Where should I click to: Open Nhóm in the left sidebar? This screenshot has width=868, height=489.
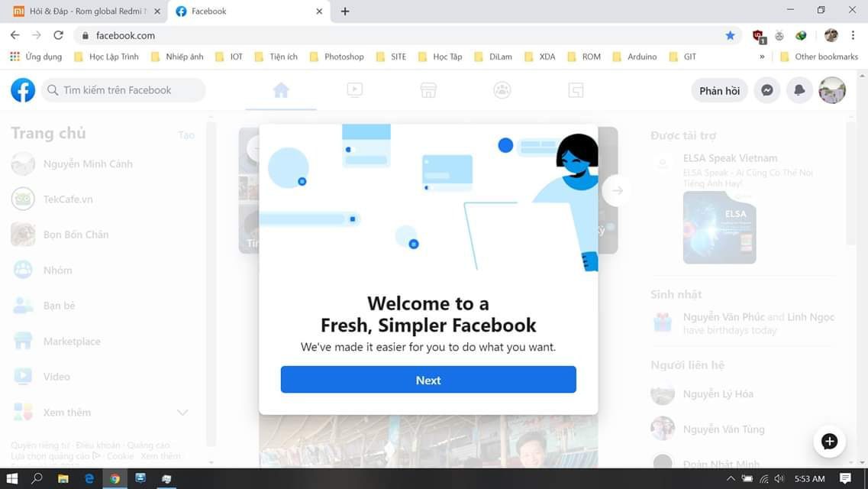[x=42, y=270]
